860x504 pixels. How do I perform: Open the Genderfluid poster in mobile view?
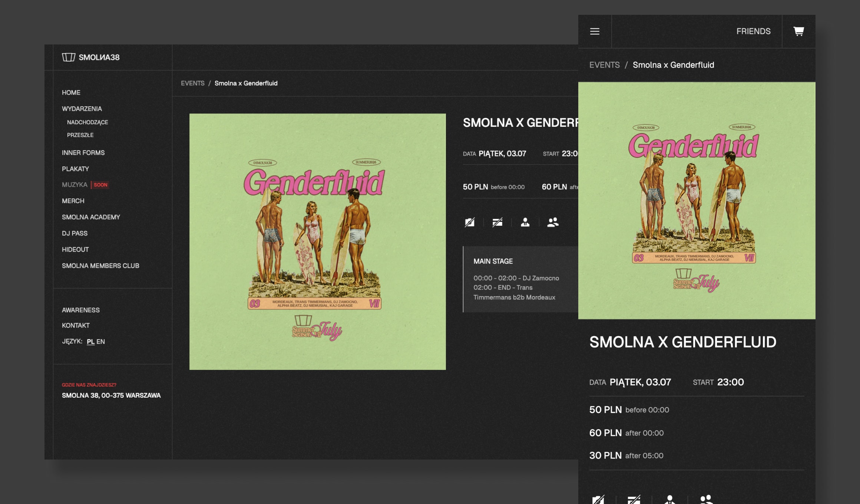click(697, 200)
